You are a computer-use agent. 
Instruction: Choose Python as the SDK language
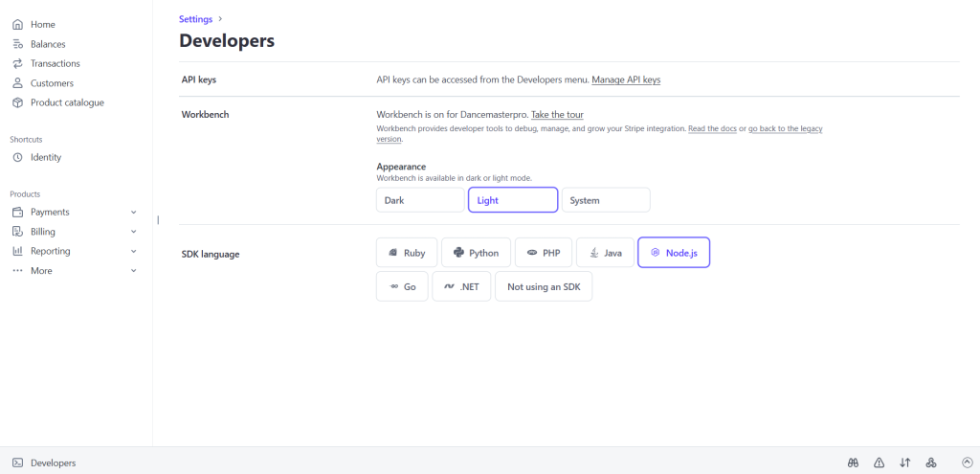click(x=476, y=253)
